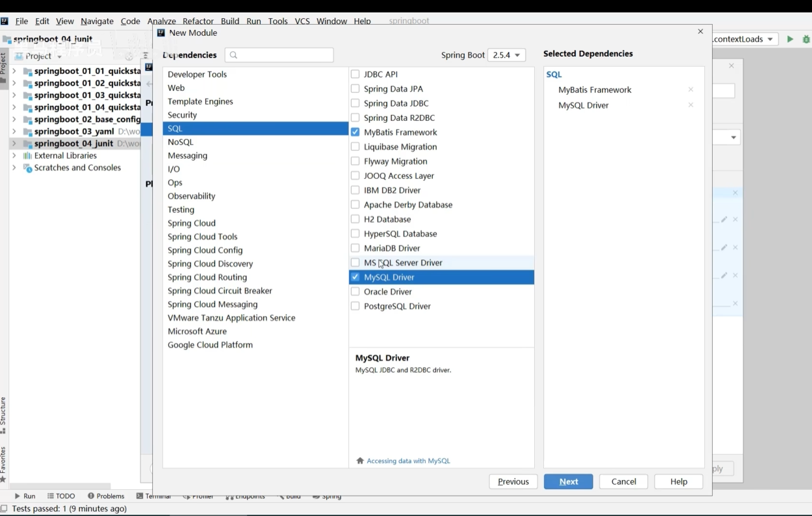Check JDBC API dependency
The height and width of the screenshot is (516, 812).
(x=355, y=74)
